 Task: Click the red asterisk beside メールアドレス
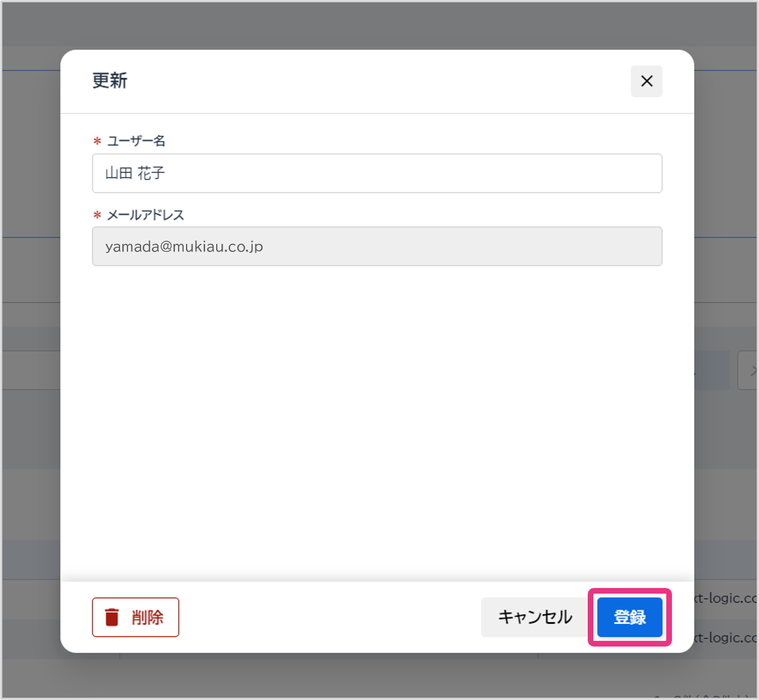click(x=97, y=216)
